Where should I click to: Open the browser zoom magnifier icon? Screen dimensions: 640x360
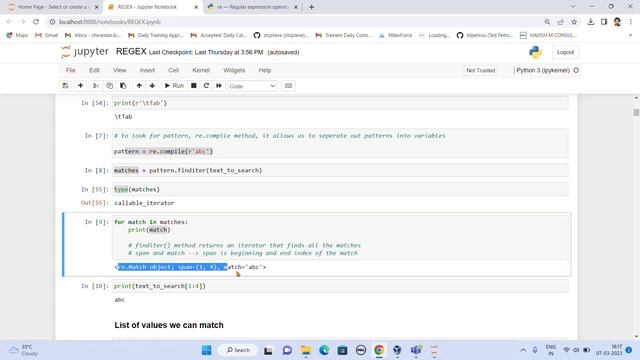click(x=547, y=22)
